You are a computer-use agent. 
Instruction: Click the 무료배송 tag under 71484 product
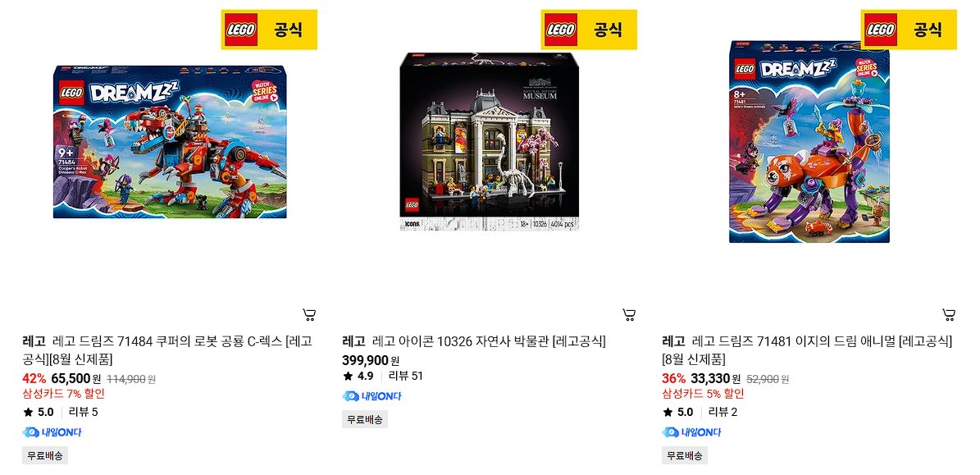(x=45, y=455)
